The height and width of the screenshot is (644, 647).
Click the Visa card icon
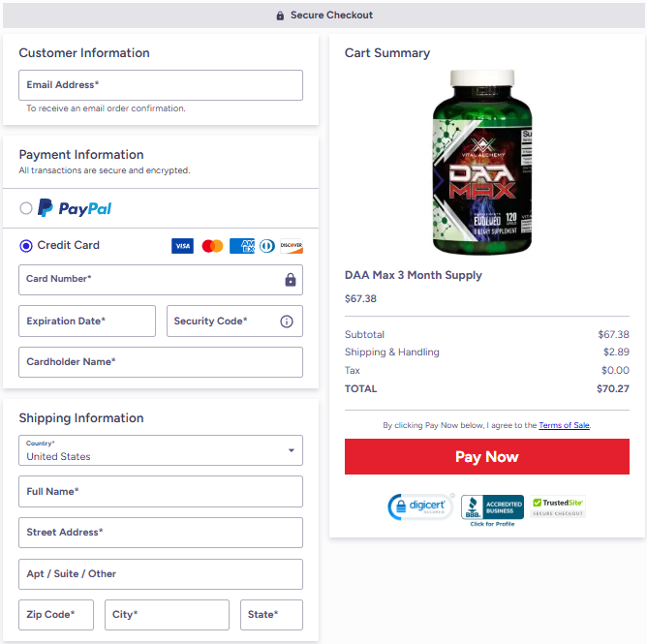pyautogui.click(x=182, y=246)
